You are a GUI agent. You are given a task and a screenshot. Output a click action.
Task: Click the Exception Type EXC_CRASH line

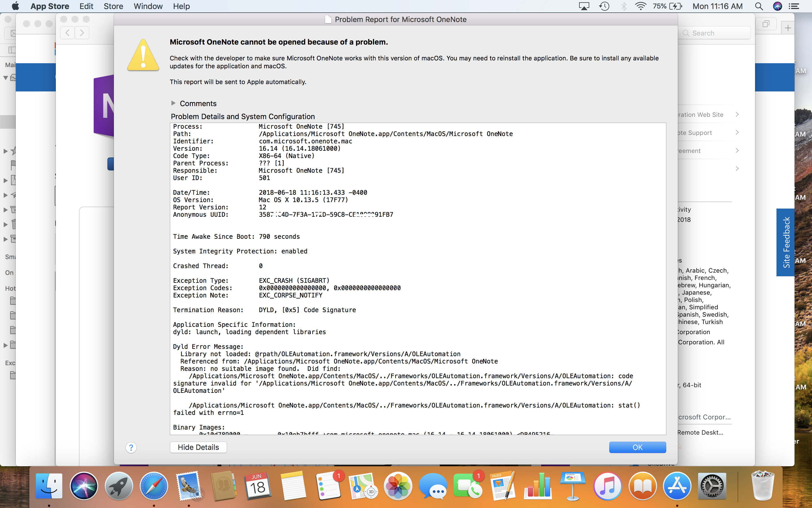pos(251,281)
